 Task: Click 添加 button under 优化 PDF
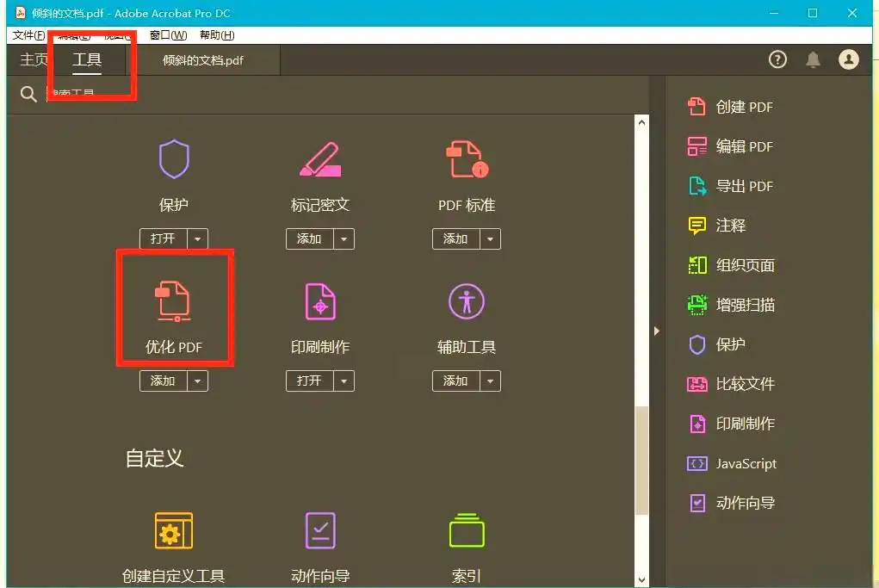(x=163, y=381)
